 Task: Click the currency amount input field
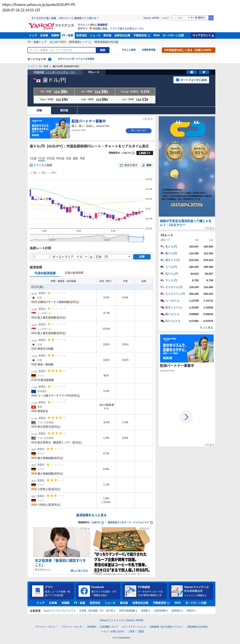[41, 257]
